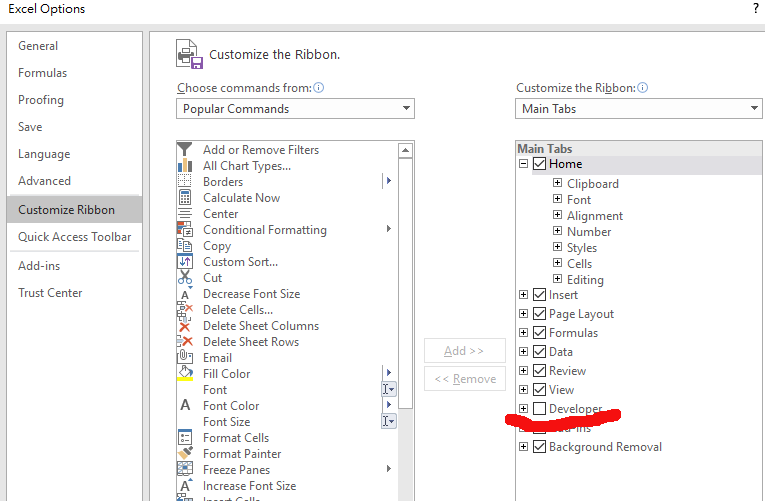Image resolution: width=765 pixels, height=501 pixels.
Task: Toggle the Background Removal checkbox
Action: click(x=540, y=447)
